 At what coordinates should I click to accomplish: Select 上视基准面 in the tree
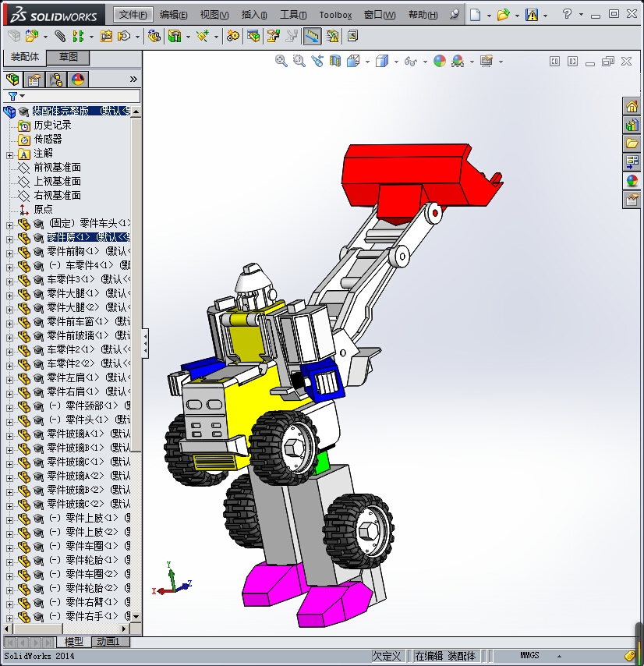tap(58, 182)
